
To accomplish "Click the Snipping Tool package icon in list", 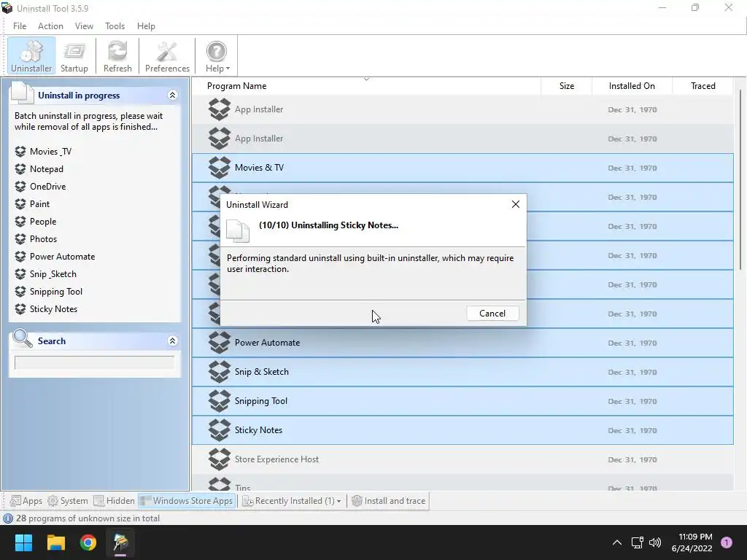I will [x=219, y=401].
